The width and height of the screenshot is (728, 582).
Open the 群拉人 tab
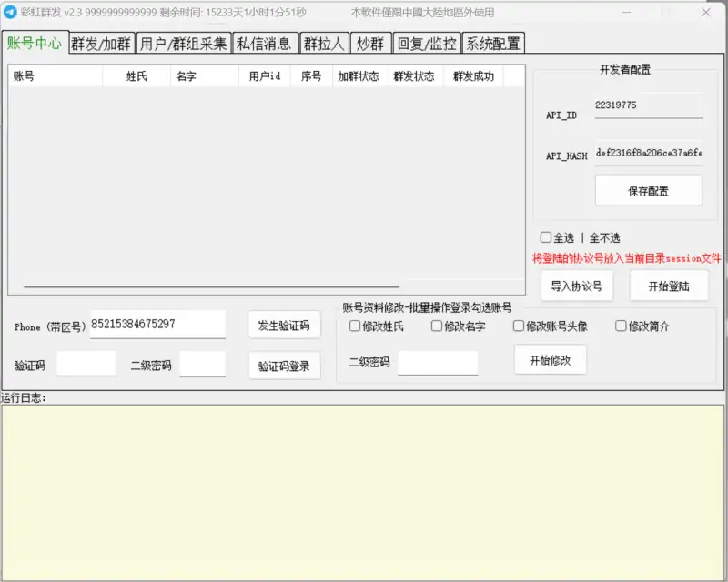323,42
